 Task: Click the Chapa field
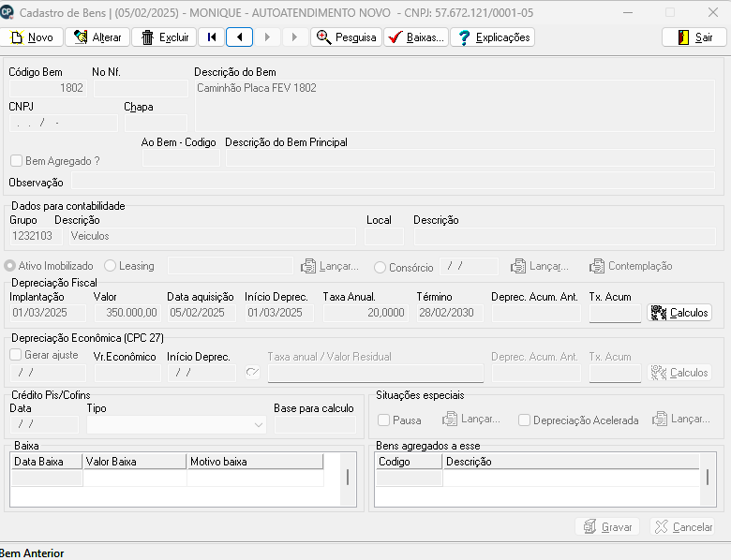(156, 123)
